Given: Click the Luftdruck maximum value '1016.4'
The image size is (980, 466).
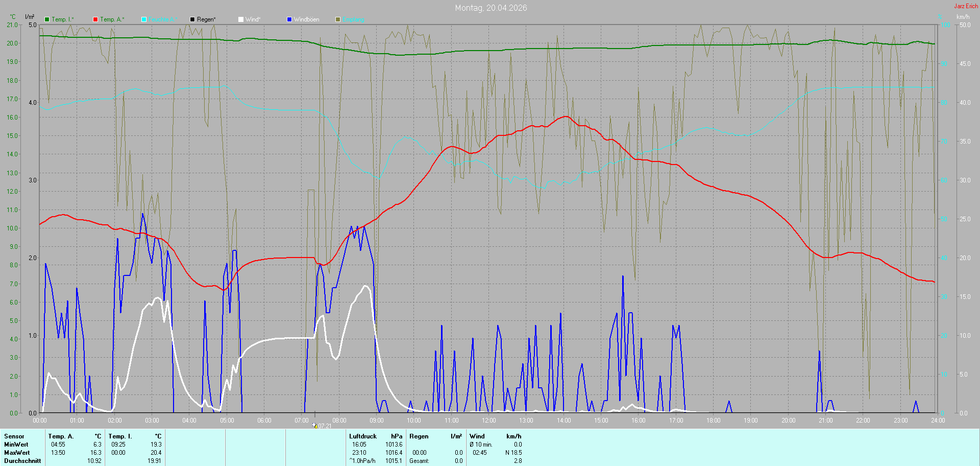Looking at the screenshot, I should [x=394, y=453].
